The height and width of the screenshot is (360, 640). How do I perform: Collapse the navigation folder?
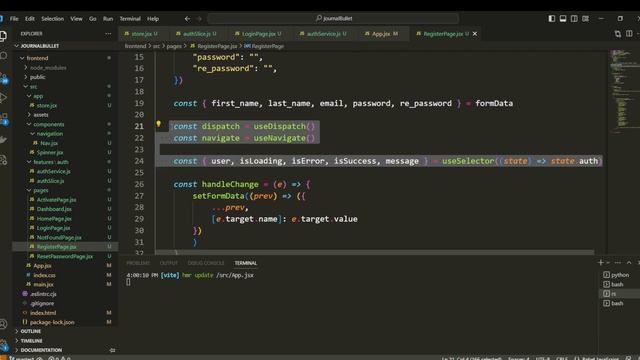click(x=33, y=134)
